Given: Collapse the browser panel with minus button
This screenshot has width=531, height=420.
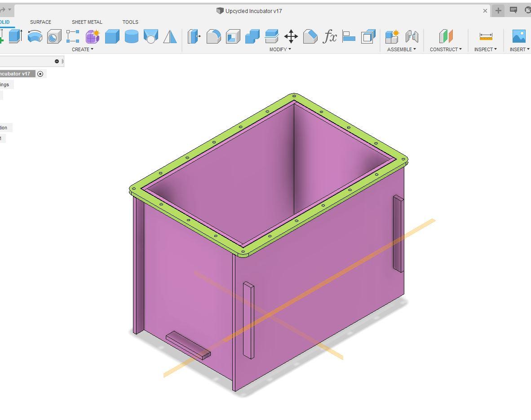Looking at the screenshot, I should pos(57,61).
